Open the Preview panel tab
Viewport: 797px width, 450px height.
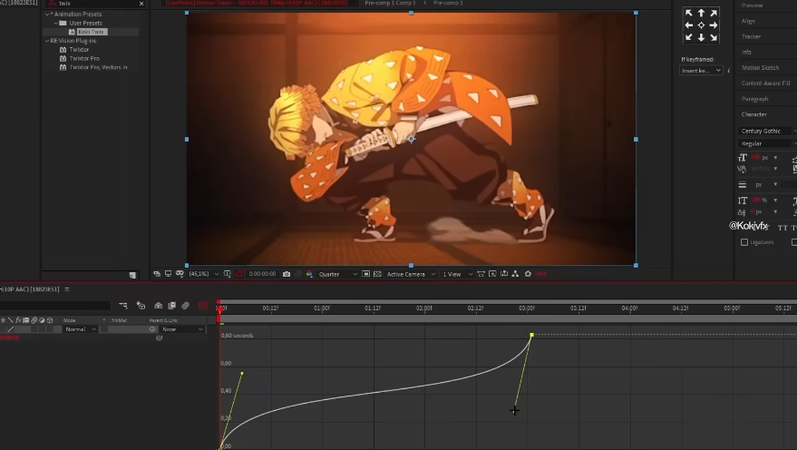click(752, 5)
